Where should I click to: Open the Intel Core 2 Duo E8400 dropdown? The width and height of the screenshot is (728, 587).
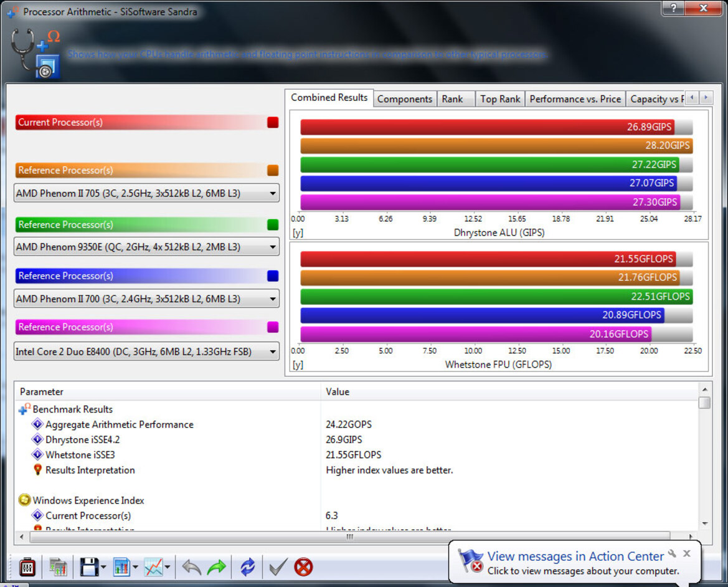tap(146, 351)
